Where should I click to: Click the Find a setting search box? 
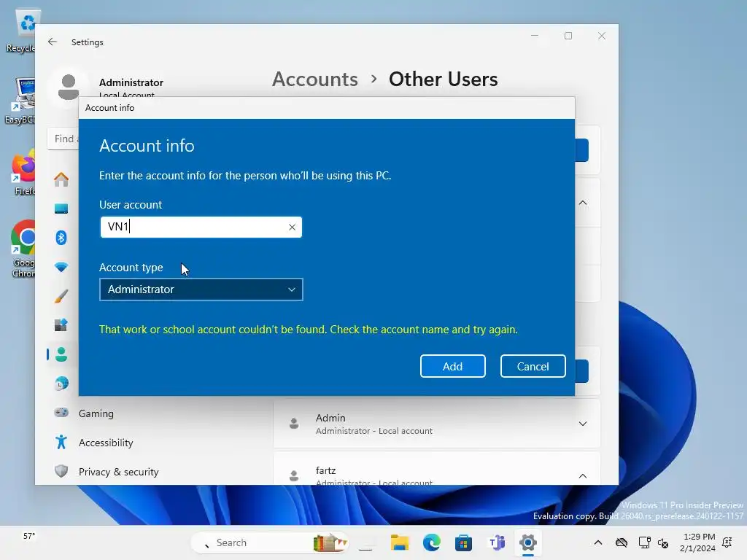pyautogui.click(x=63, y=139)
